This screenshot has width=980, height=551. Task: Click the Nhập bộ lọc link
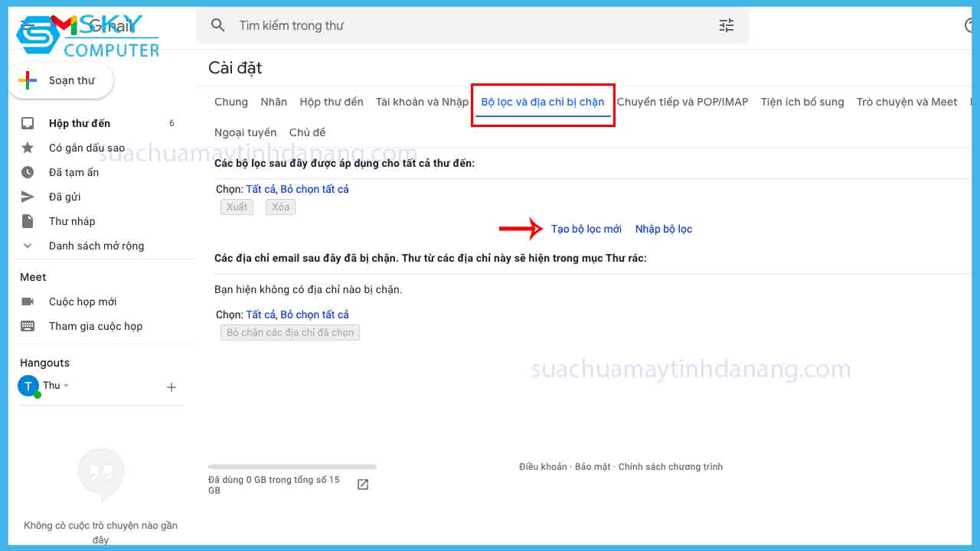(x=663, y=228)
